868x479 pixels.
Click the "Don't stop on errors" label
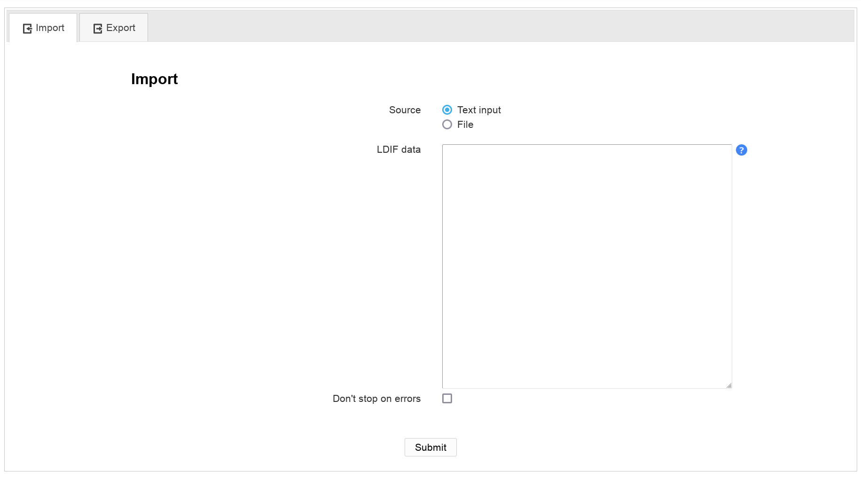376,399
